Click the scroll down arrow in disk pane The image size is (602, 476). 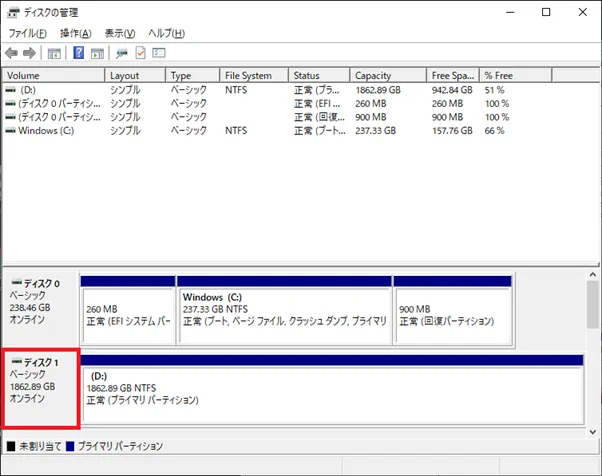(592, 432)
